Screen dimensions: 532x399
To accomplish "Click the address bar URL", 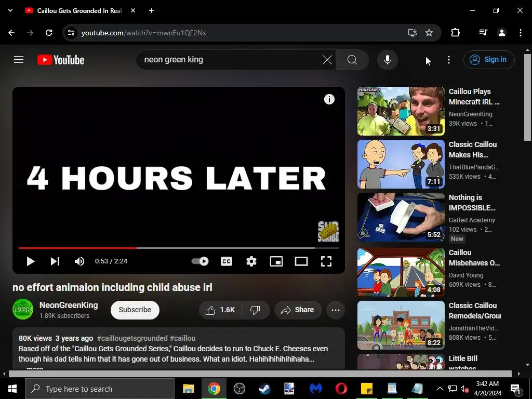I will 143,33.
